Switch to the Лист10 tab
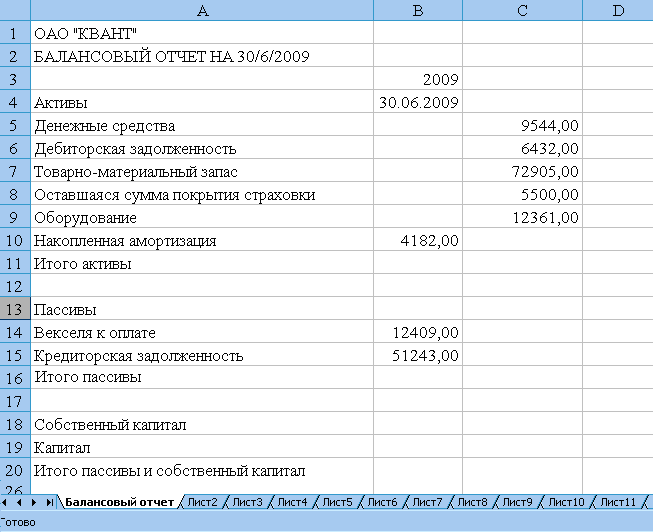Image resolution: width=653 pixels, height=532 pixels. click(566, 502)
